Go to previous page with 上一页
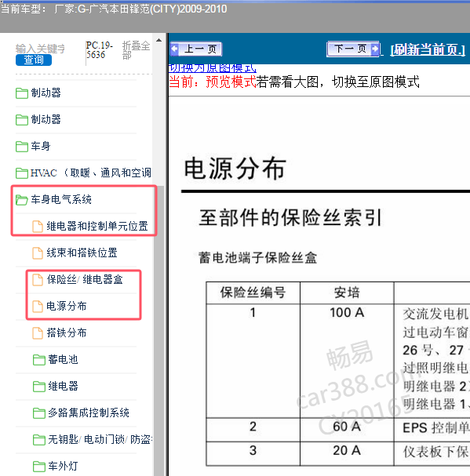The height and width of the screenshot is (476, 470). (x=196, y=49)
